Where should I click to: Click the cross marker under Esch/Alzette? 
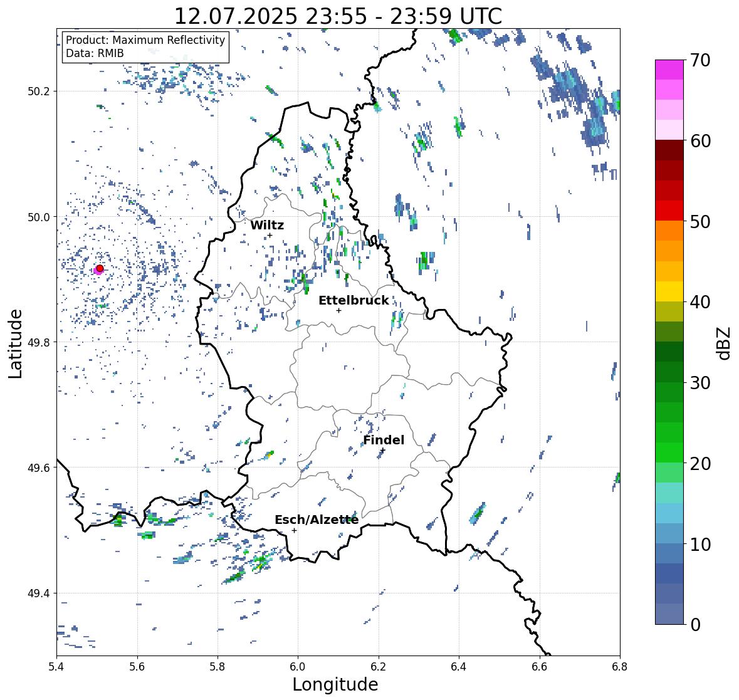coord(294,530)
